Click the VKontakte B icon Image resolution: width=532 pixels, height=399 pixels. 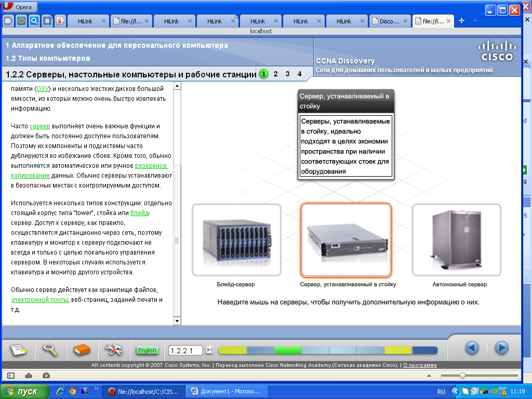tap(47, 21)
